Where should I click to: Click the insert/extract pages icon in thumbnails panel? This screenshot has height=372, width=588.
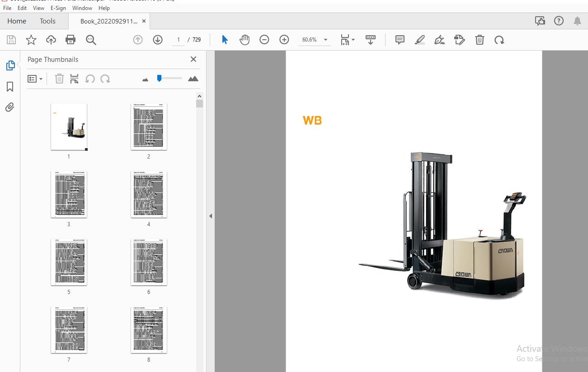[x=75, y=79]
